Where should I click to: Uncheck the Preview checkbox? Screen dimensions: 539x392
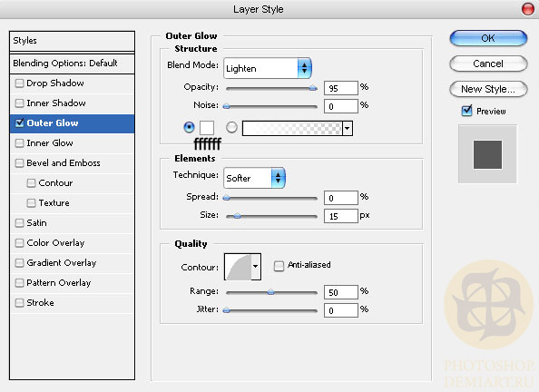(466, 111)
